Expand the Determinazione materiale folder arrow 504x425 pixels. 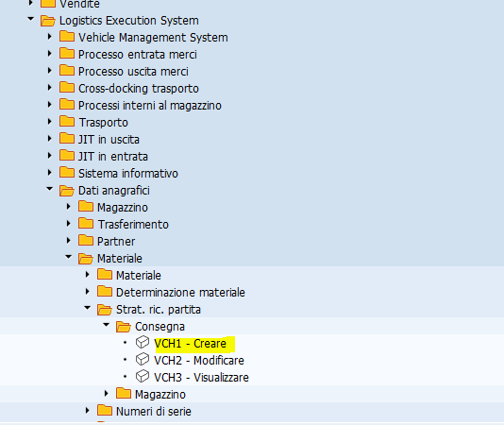click(88, 291)
